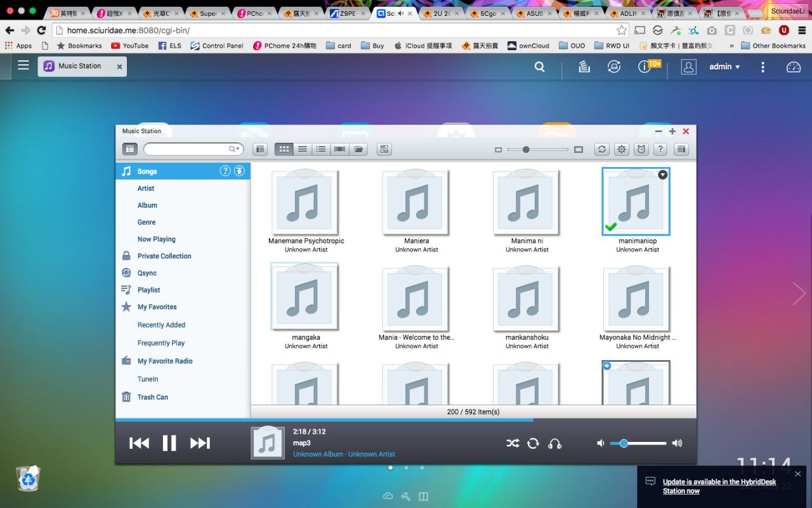Switch to folder view in toolbar
812x508 pixels.
pyautogui.click(x=358, y=149)
